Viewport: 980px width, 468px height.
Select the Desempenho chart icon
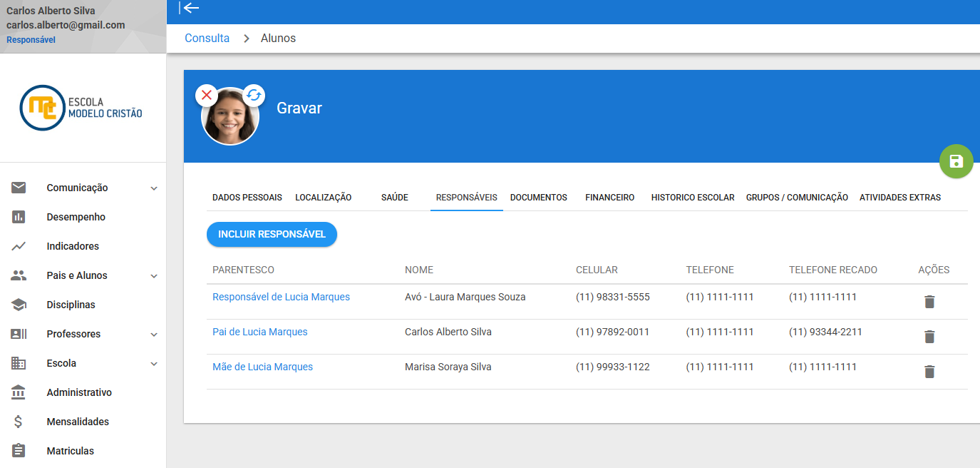click(18, 216)
